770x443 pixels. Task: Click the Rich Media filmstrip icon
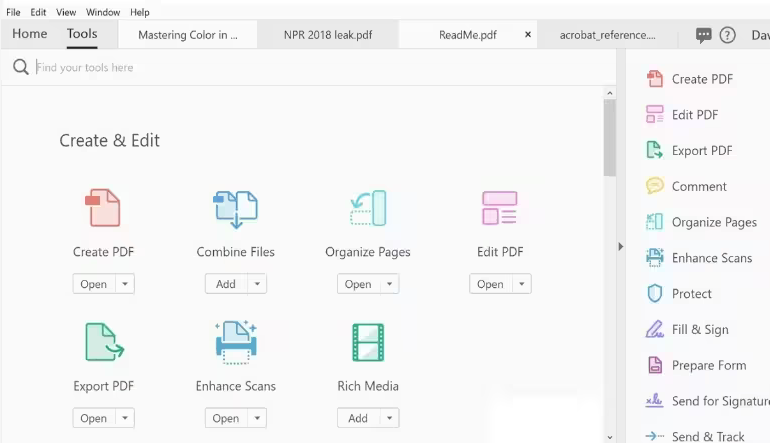[367, 342]
